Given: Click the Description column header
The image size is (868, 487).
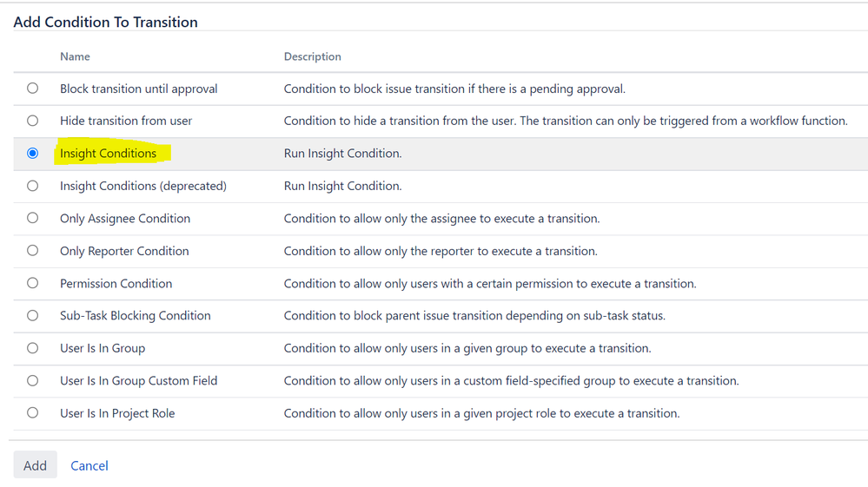Looking at the screenshot, I should (x=313, y=56).
